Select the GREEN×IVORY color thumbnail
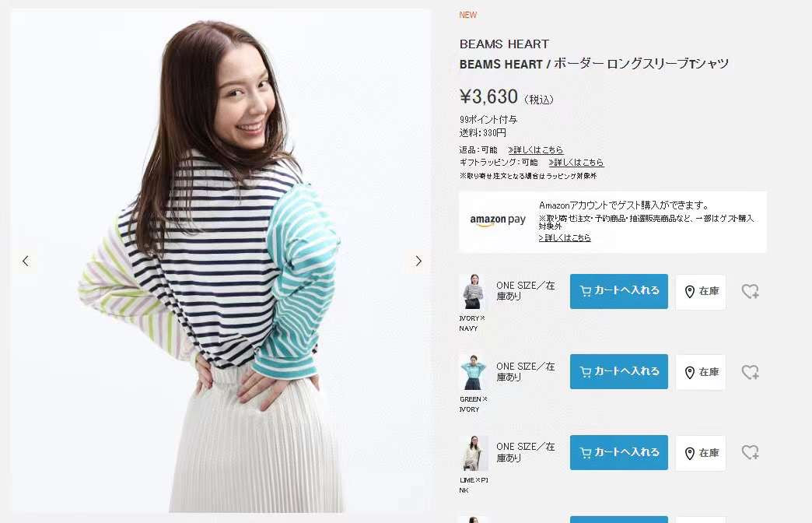Image resolution: width=812 pixels, height=523 pixels. coord(473,372)
